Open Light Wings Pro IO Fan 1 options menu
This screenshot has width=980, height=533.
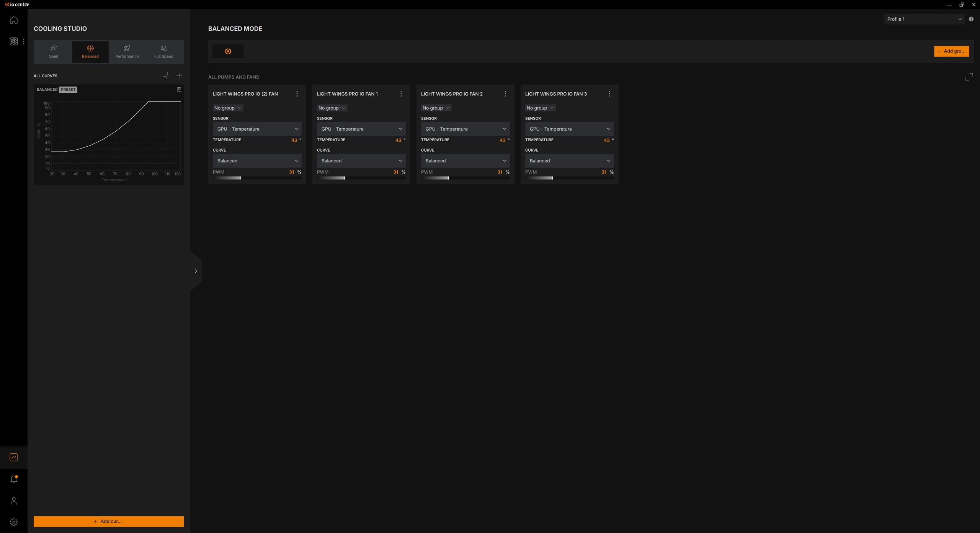(401, 94)
